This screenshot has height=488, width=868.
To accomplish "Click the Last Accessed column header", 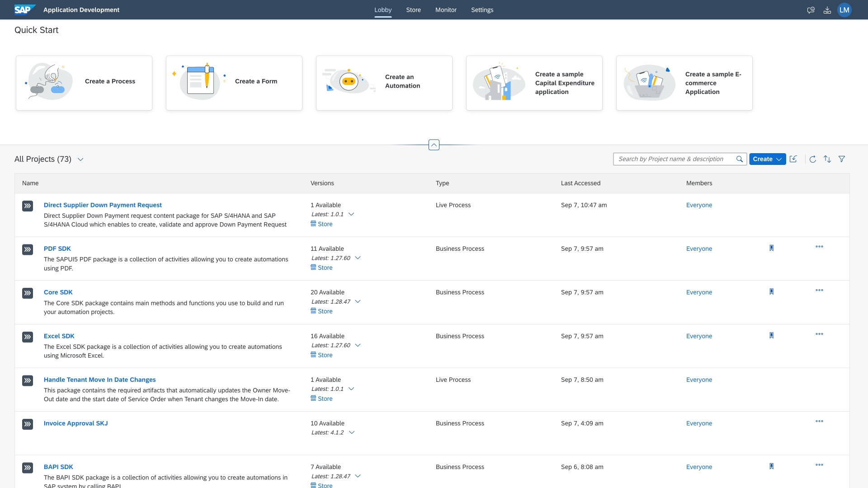I will [x=580, y=183].
